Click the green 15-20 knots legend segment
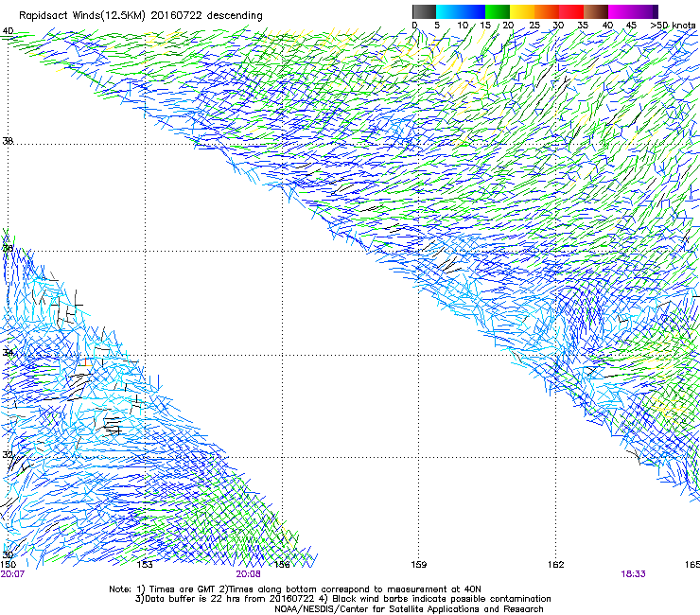 498,11
